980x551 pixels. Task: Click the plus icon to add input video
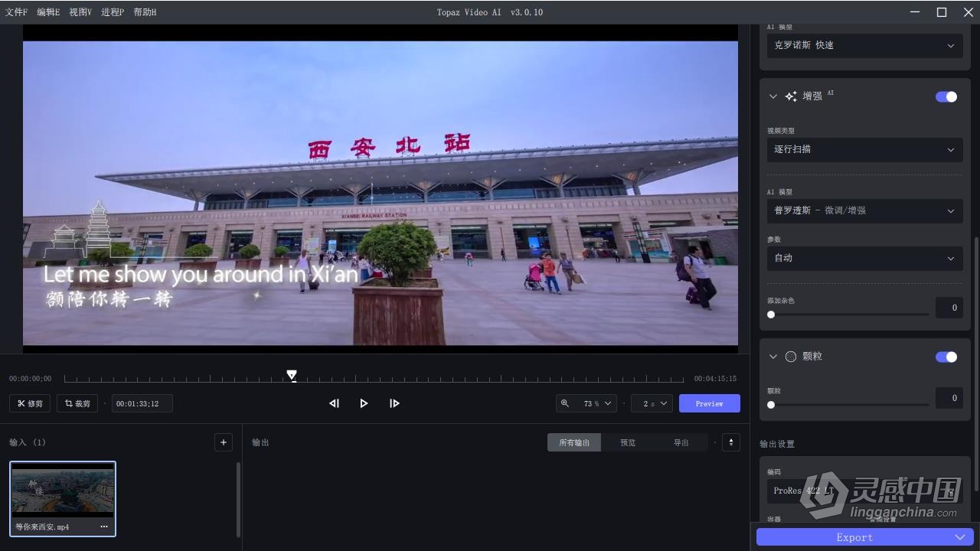tap(223, 442)
